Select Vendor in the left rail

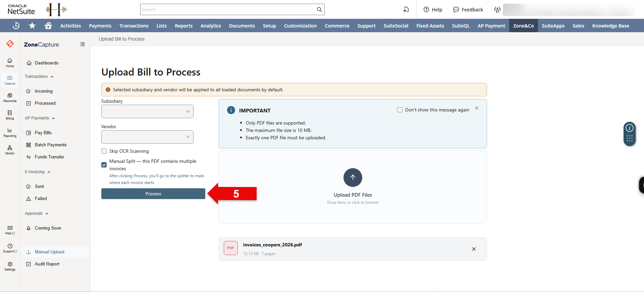click(10, 150)
